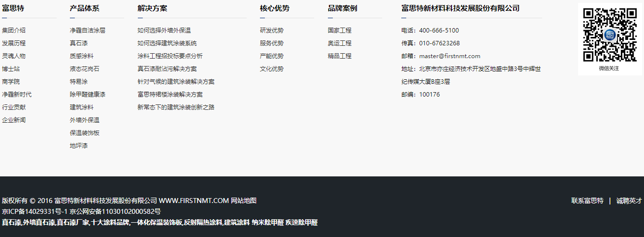Open 行业贡献 page
Image resolution: width=644 pixels, height=237 pixels.
point(14,107)
